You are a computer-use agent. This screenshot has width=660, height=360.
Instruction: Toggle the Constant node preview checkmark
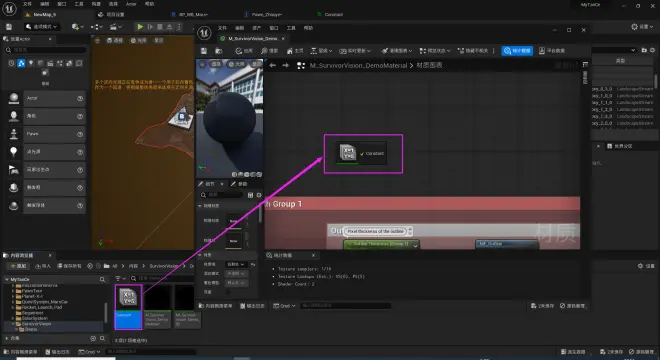[362, 154]
